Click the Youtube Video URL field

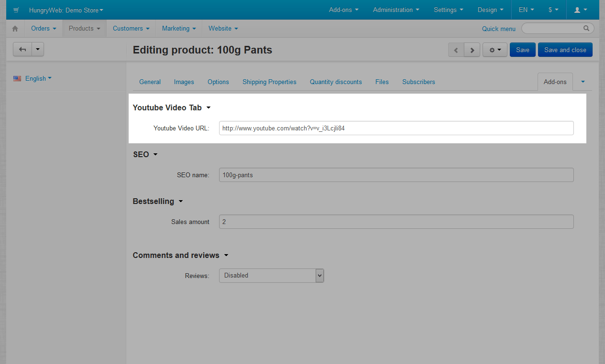tap(396, 128)
